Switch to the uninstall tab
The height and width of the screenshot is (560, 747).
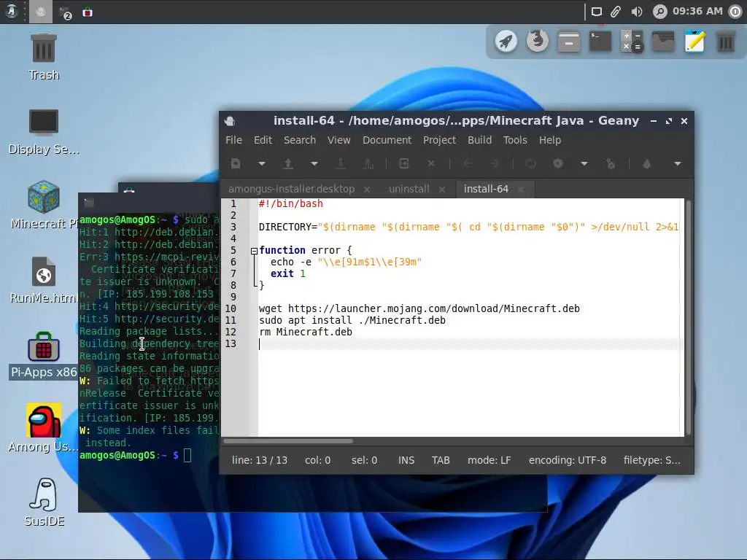(x=409, y=189)
